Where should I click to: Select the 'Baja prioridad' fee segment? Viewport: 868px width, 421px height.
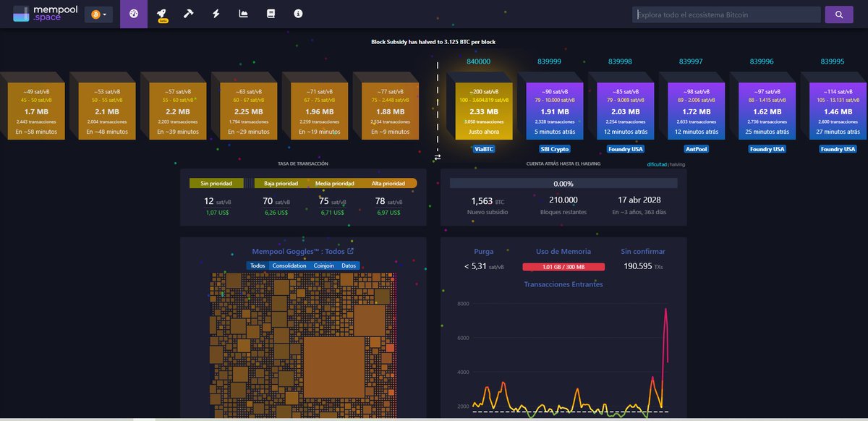281,184
